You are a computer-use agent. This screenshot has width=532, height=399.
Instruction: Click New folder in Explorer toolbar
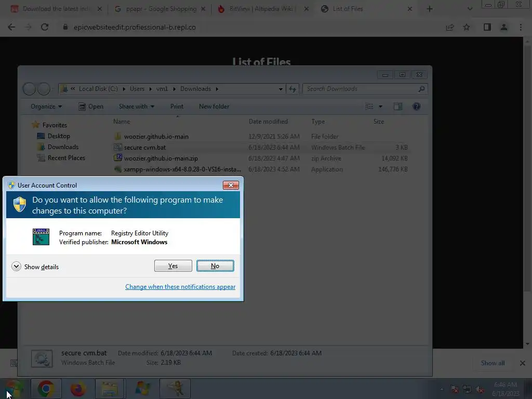tap(214, 107)
